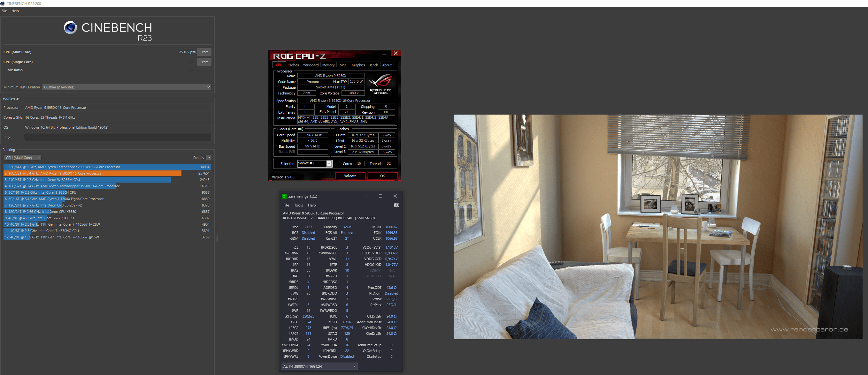Click the tCL value 15 in ZenTimings
868x375 pixels.
[308, 247]
